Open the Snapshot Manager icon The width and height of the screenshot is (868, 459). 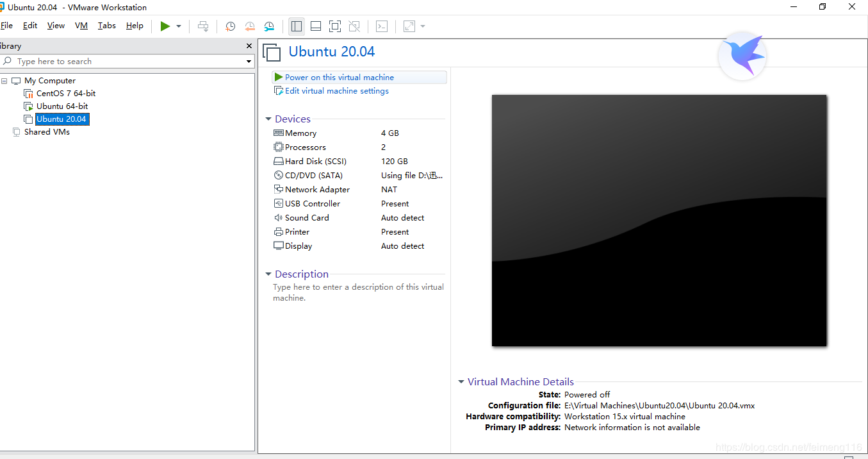(x=269, y=26)
